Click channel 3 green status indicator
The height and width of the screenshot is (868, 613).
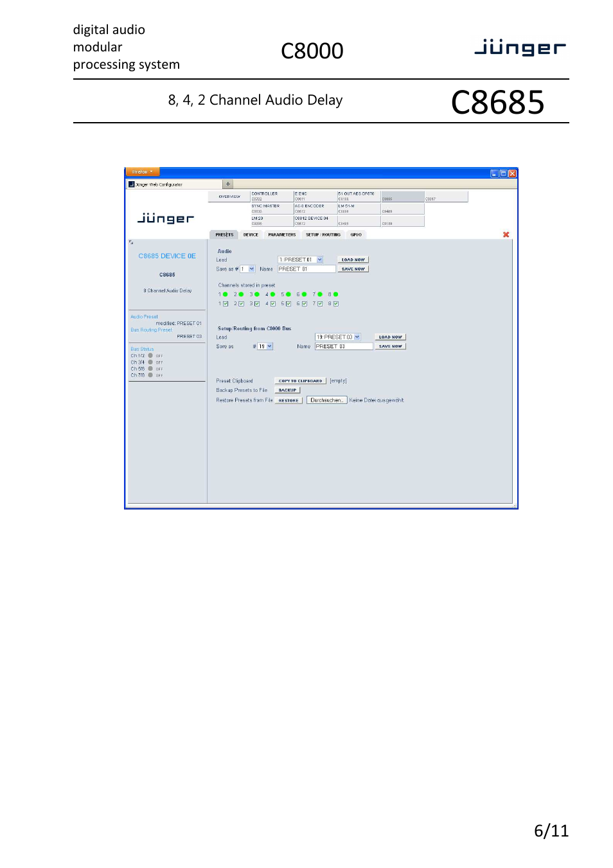pyautogui.click(x=257, y=294)
